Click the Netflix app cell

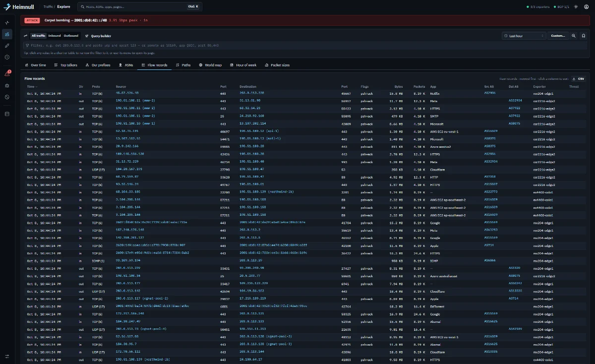[435, 93]
